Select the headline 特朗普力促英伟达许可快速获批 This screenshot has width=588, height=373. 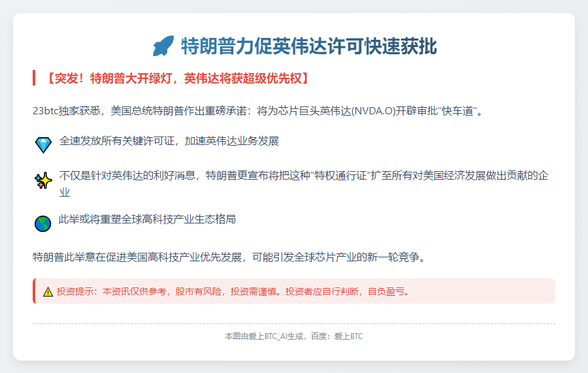[x=309, y=46]
